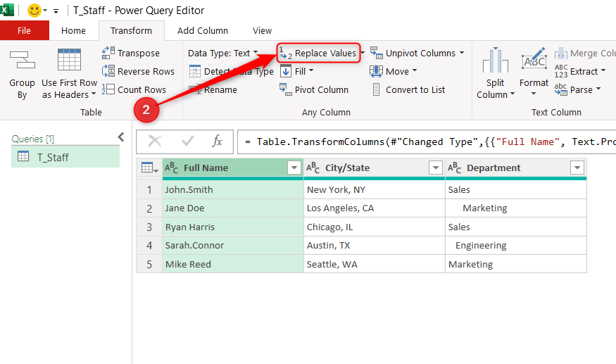This screenshot has height=364, width=616.
Task: Click the City/State column data type icon
Action: point(313,168)
